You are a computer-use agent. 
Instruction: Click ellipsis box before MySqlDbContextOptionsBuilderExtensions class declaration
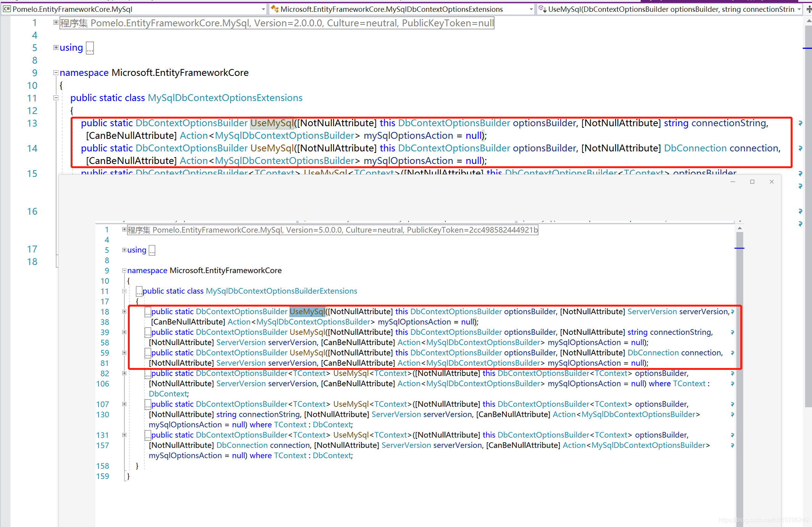[x=139, y=292]
